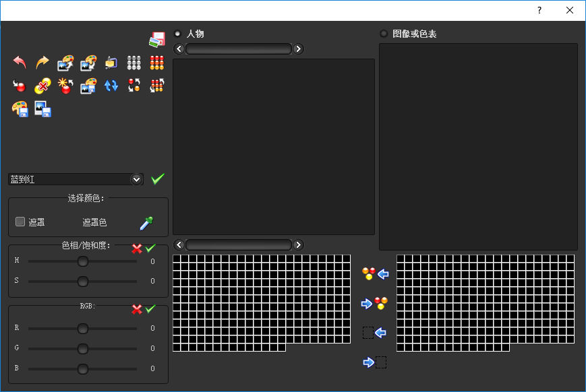This screenshot has height=392, width=586.
Task: Select the 人物 radio button
Action: (x=177, y=34)
